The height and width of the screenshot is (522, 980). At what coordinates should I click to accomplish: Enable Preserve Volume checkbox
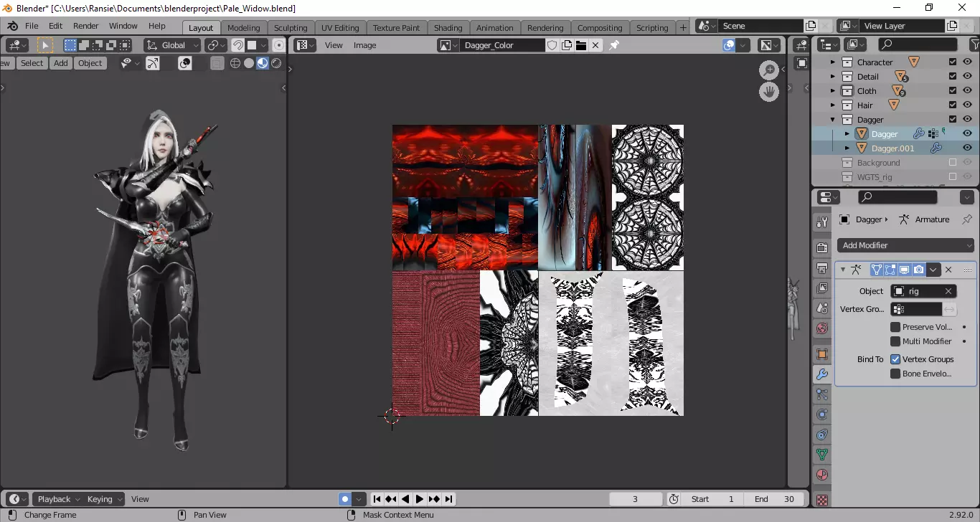point(895,327)
